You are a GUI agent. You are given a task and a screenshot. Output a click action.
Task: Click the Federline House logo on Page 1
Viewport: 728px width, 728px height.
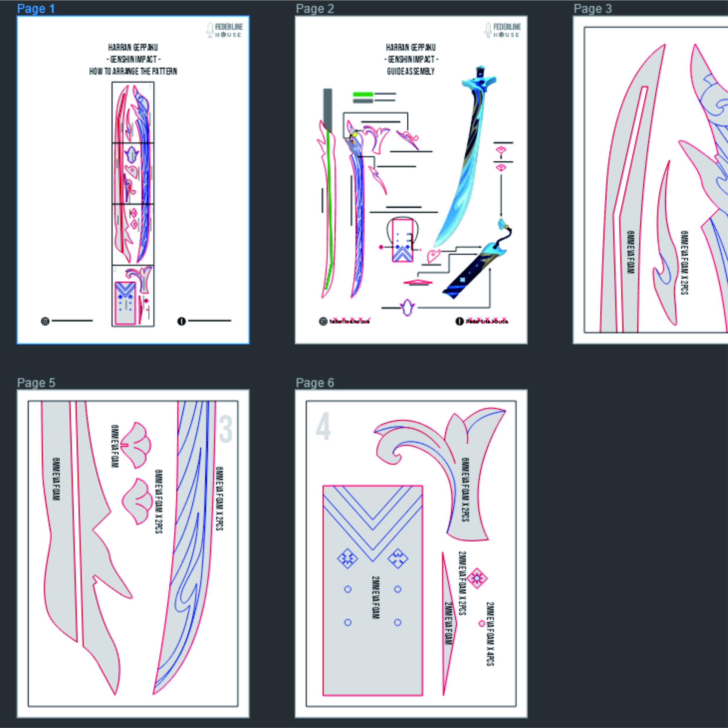(x=225, y=30)
